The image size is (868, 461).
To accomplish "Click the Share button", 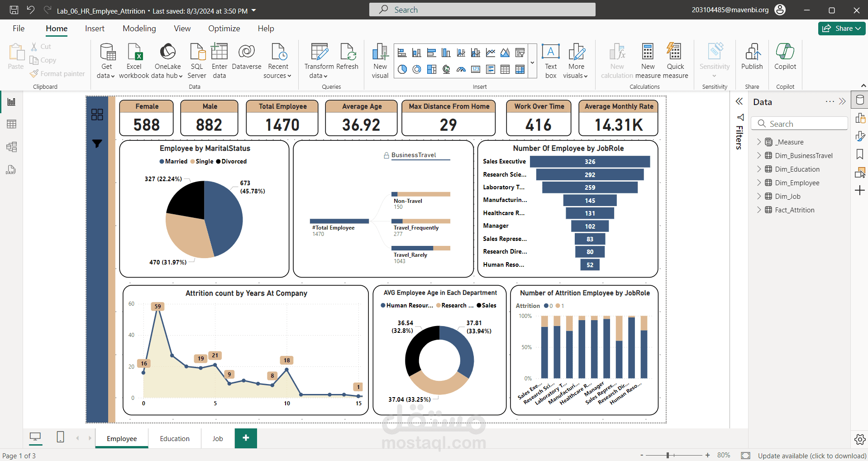I will [x=841, y=28].
